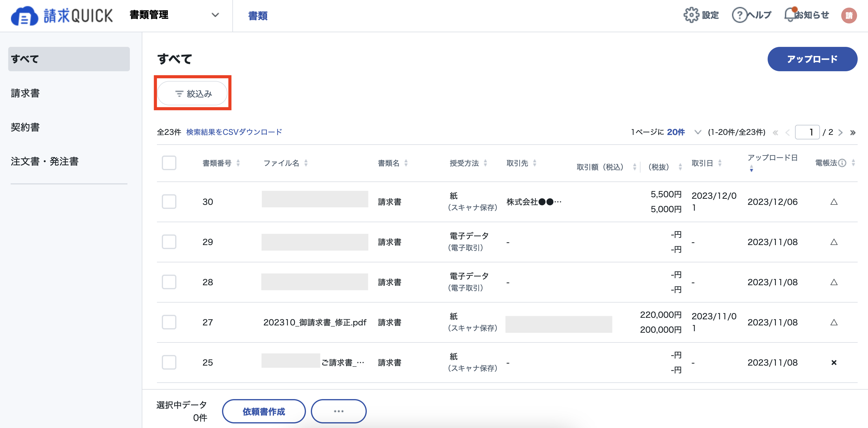Click the 5,500円 amount for document 30
Screen dimensions: 868x428
(x=666, y=195)
